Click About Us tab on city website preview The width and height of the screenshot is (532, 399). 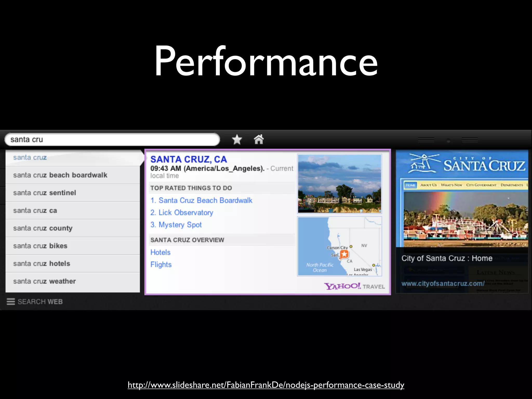click(428, 185)
